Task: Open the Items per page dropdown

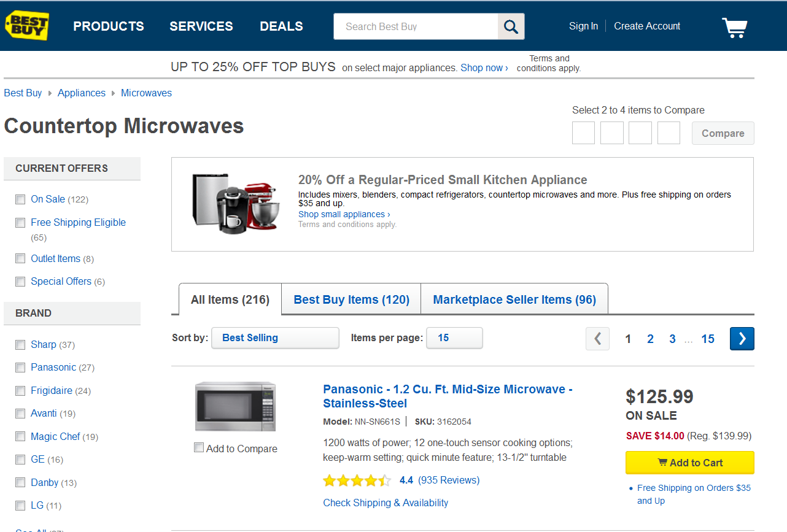Action: click(x=454, y=338)
